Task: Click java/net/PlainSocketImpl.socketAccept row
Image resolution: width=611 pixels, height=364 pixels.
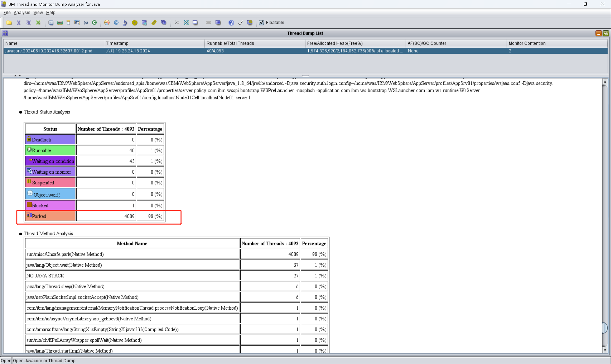Action: 176,297
